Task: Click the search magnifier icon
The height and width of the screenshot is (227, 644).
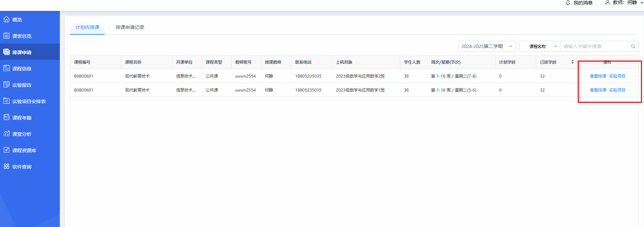Action: [633, 46]
